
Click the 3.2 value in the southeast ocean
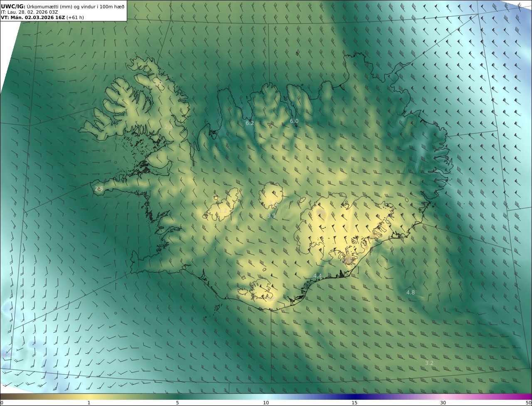pyautogui.click(x=429, y=363)
